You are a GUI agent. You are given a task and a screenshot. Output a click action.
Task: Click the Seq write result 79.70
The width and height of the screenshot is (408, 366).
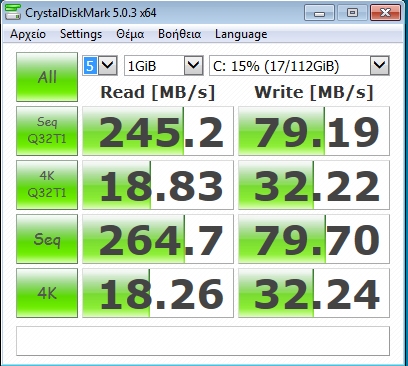point(314,239)
